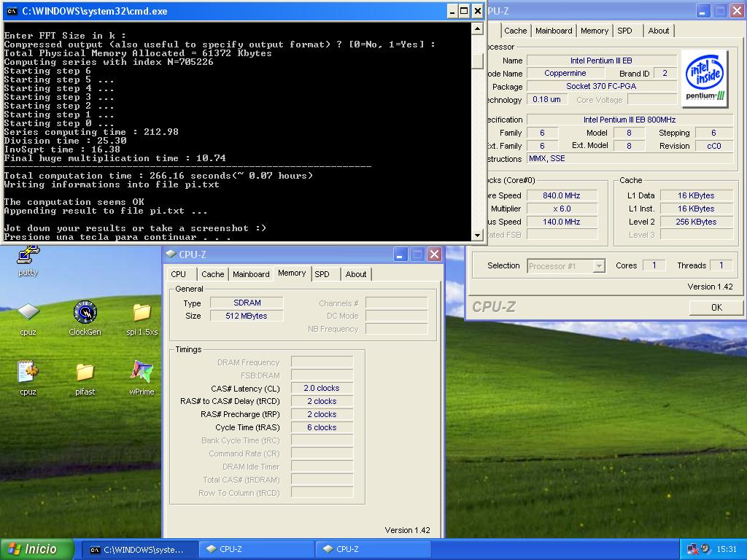Maximize the cmd.exe window

[x=464, y=12]
